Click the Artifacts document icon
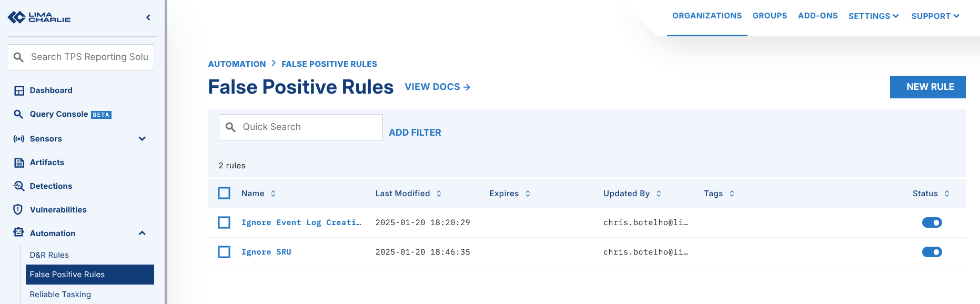This screenshot has height=304, width=980. click(19, 163)
